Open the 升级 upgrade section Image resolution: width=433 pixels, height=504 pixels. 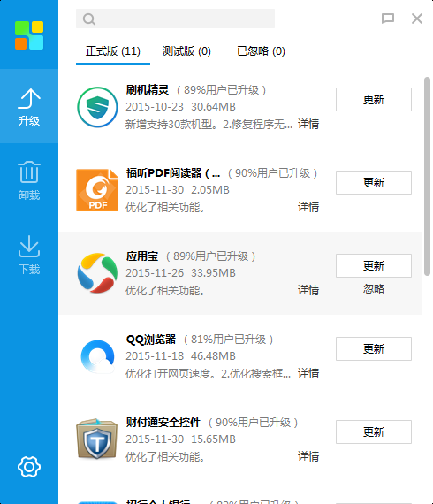point(29,106)
